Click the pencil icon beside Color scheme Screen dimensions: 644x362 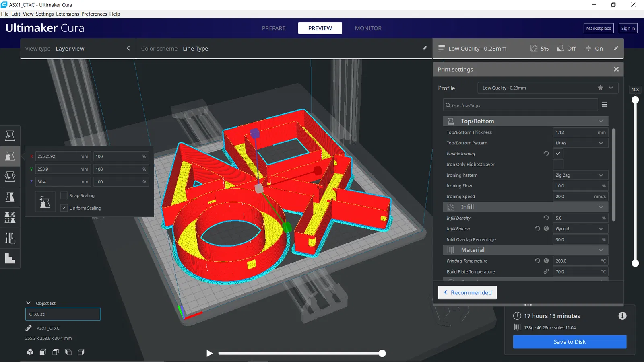pos(425,48)
